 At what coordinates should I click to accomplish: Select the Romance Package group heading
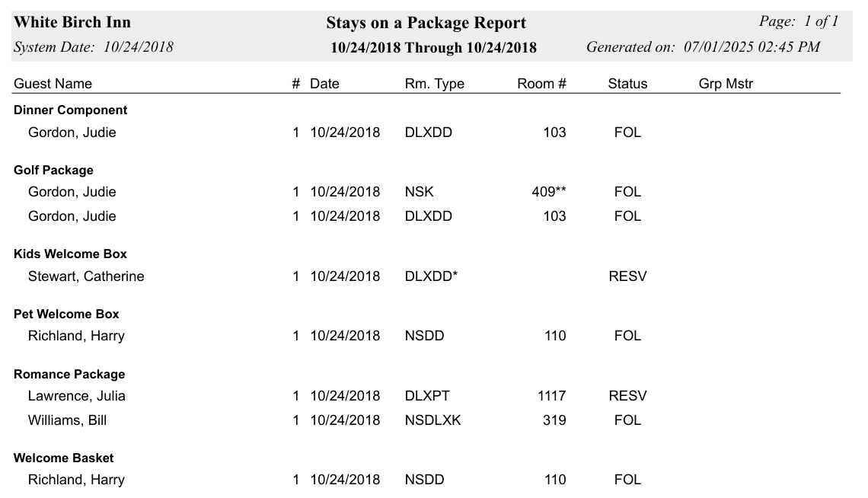pos(69,374)
